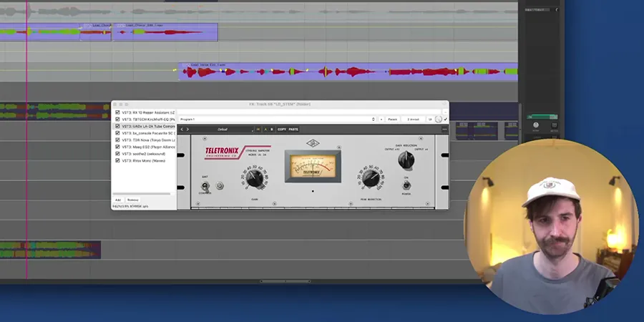Click the Teletronix logo on the plugin
Image resolution: width=644 pixels, height=322 pixels.
[238, 152]
